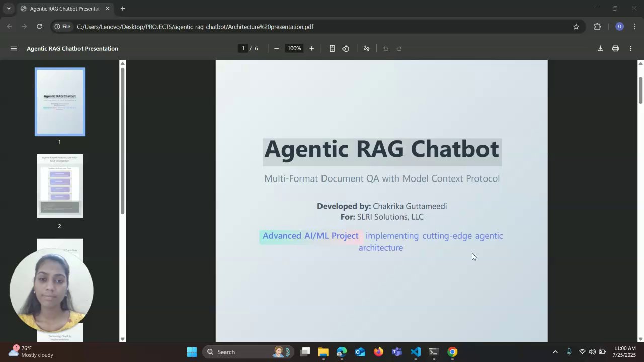The width and height of the screenshot is (644, 362).
Task: Click the Agentic RAG Chatbot title
Action: (x=382, y=149)
